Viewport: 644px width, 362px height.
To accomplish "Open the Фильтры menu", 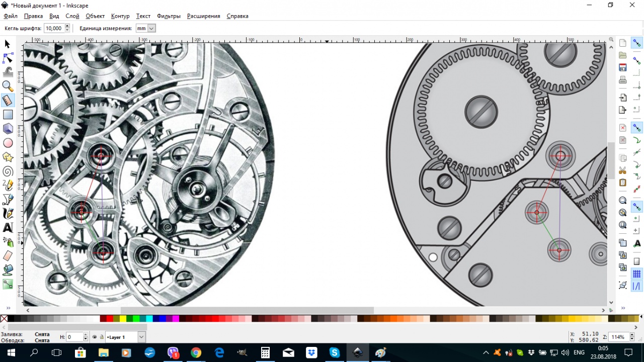I will tap(169, 16).
